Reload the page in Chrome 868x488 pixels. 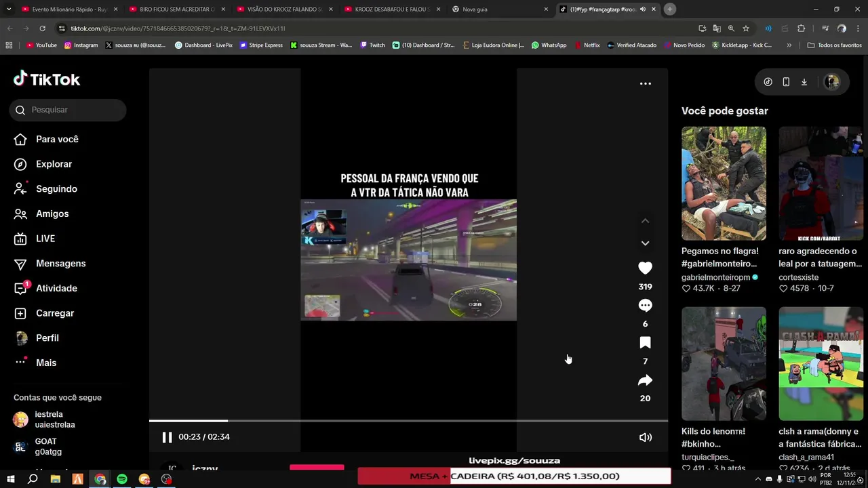pos(42,28)
